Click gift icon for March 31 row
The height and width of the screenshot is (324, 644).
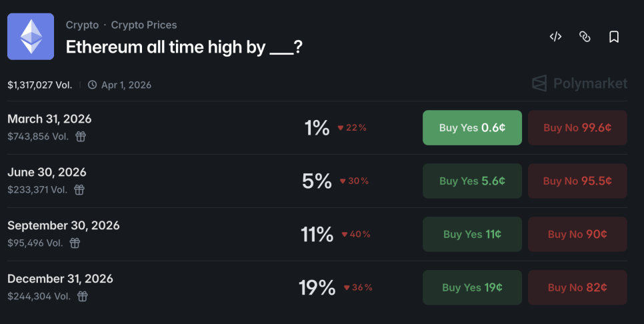click(x=81, y=137)
